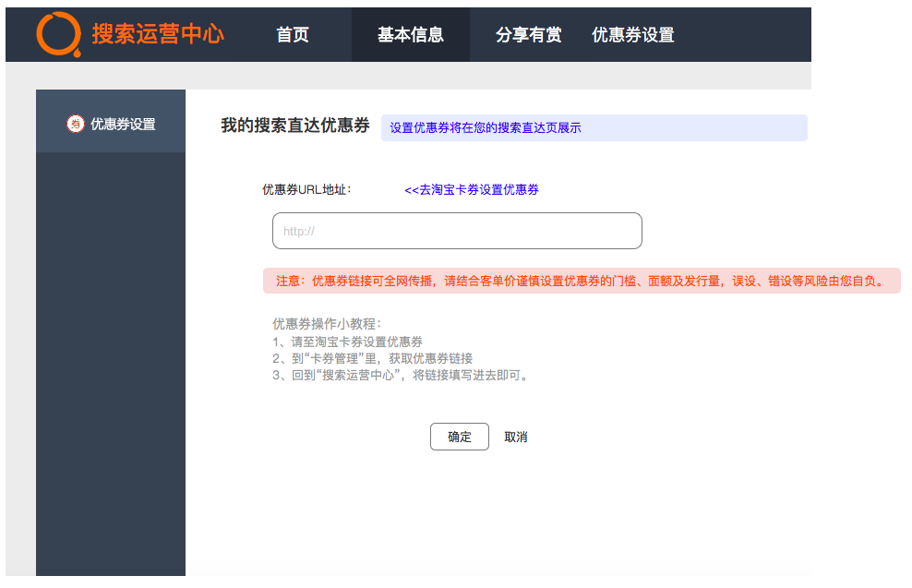The width and height of the screenshot is (912, 588).
Task: Click the 去淘宝卡券设置优惠券 link
Action: 473,189
